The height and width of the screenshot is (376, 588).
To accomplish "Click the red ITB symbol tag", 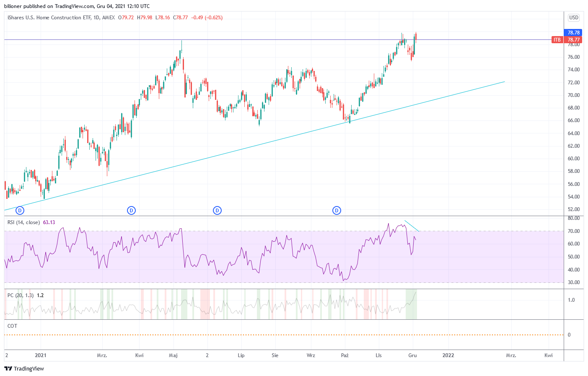I will coord(557,40).
